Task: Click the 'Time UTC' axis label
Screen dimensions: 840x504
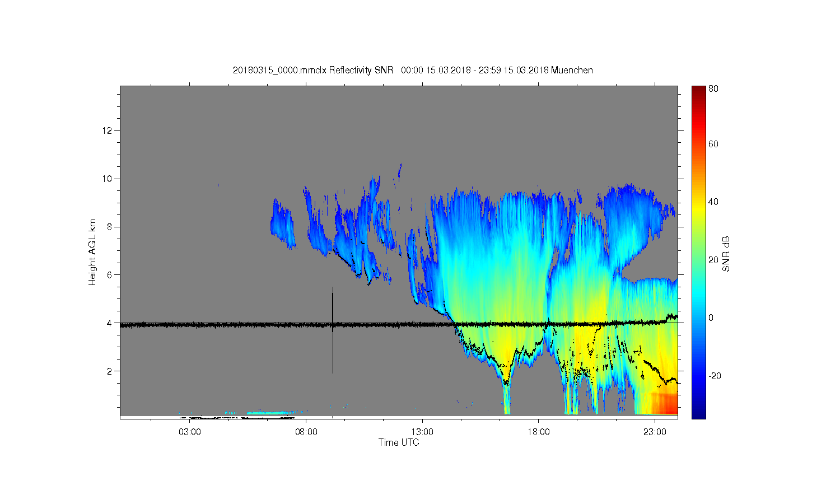Action: pos(399,442)
